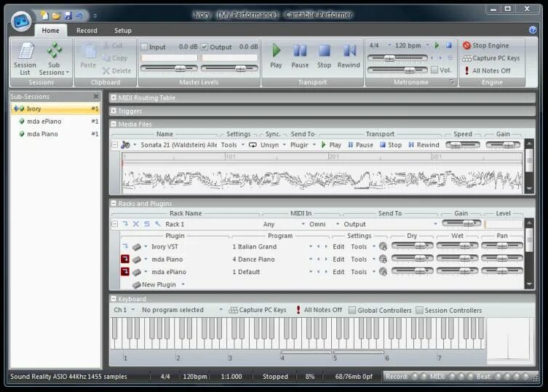Click Edit on the Ivory VST row
548x392 pixels.
338,247
